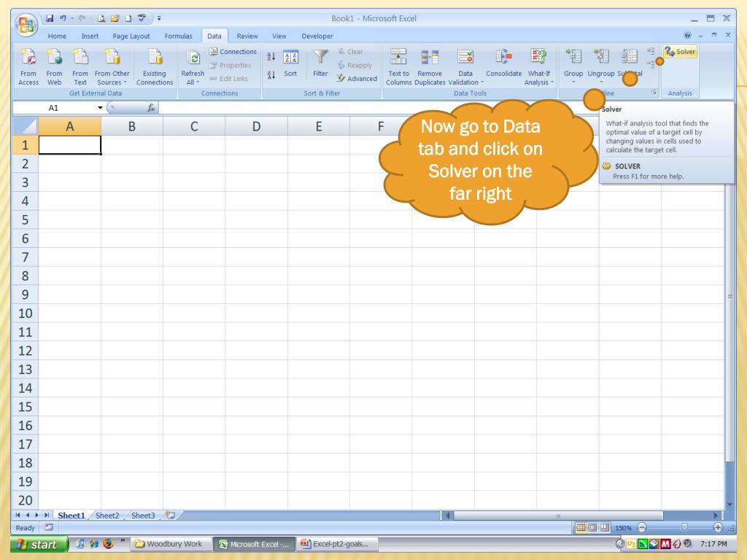Open the Home tab
747x560 pixels.
pyautogui.click(x=57, y=36)
